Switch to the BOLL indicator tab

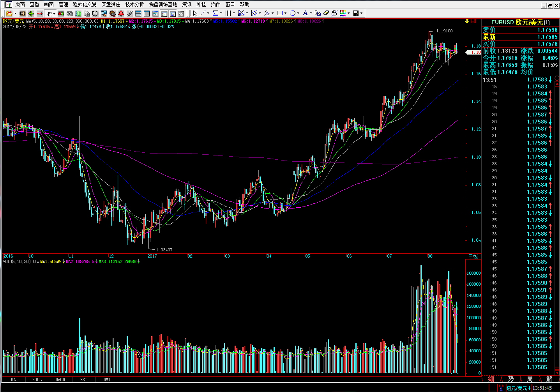coord(37,380)
